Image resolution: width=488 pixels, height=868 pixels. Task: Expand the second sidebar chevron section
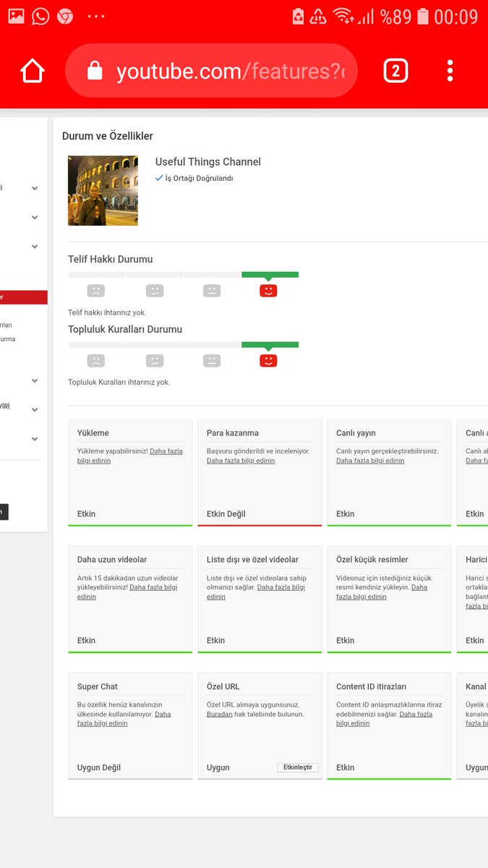click(35, 217)
